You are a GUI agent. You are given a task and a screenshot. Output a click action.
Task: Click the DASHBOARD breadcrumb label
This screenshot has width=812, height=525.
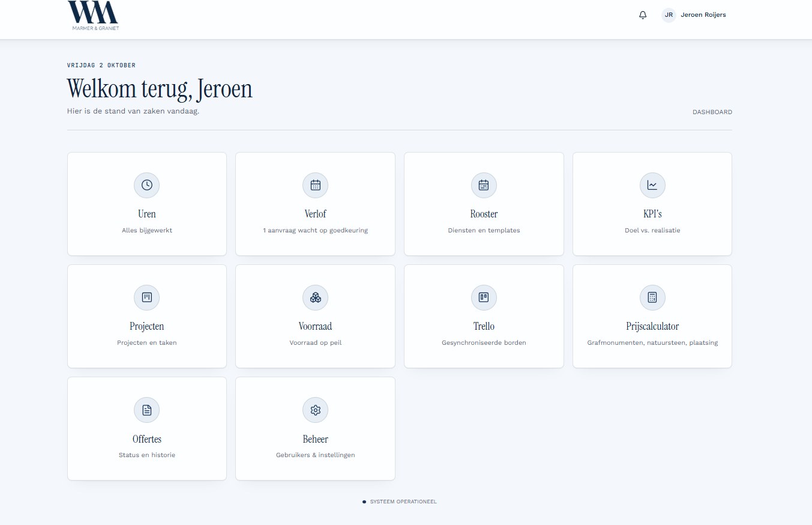[x=712, y=112]
